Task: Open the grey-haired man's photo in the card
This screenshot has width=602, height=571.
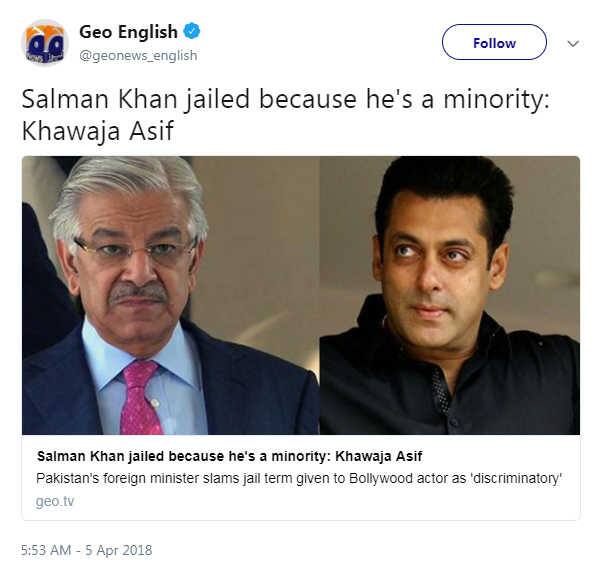Action: pyautogui.click(x=170, y=295)
